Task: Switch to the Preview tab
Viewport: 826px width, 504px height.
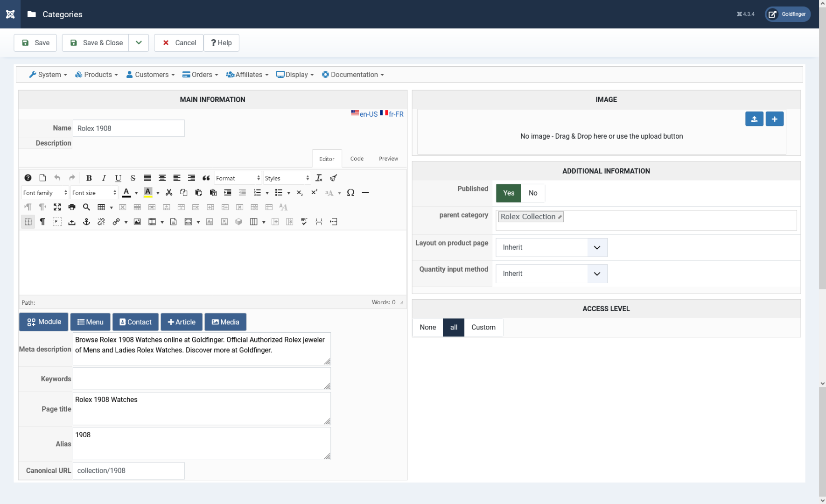Action: click(389, 159)
